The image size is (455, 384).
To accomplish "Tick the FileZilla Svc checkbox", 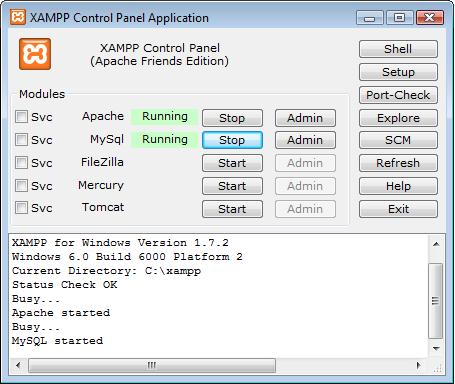I will click(21, 163).
